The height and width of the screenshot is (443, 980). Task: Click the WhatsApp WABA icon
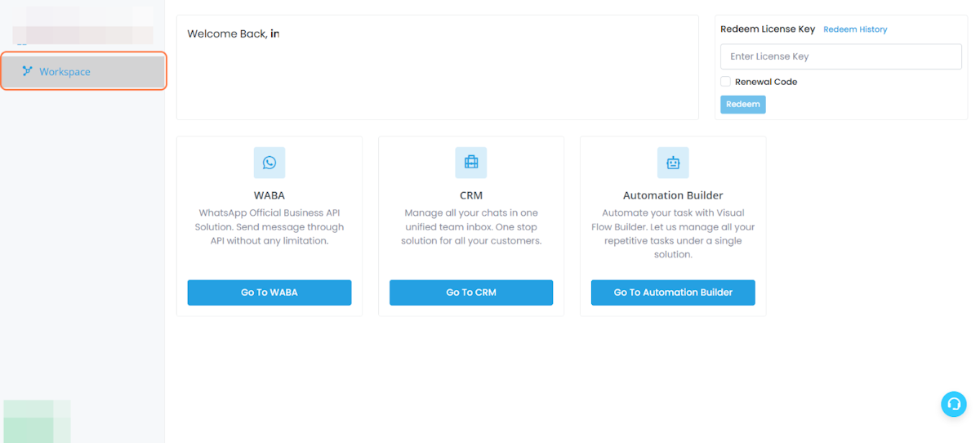pos(269,163)
